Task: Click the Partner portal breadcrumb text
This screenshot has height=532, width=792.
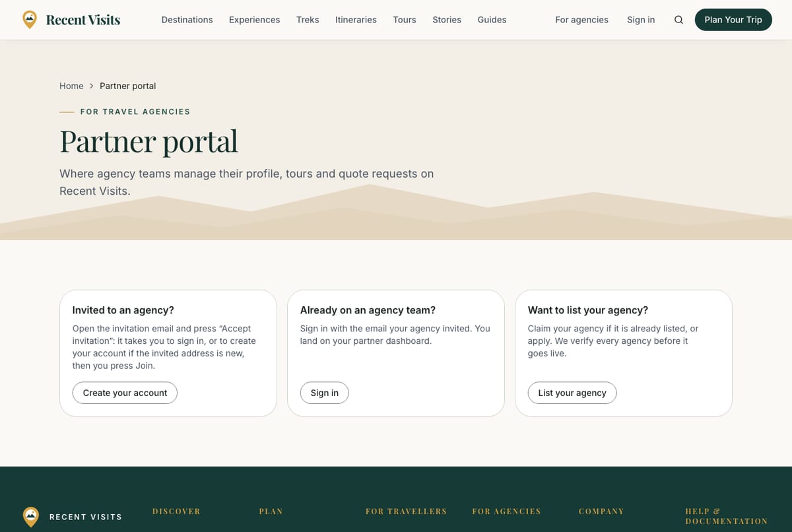Action: [127, 86]
